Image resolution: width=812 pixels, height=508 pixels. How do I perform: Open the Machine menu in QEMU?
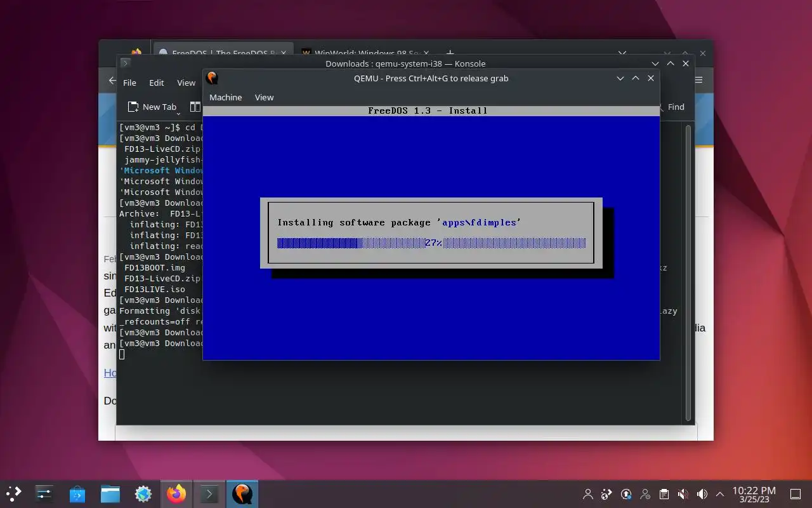click(x=225, y=97)
